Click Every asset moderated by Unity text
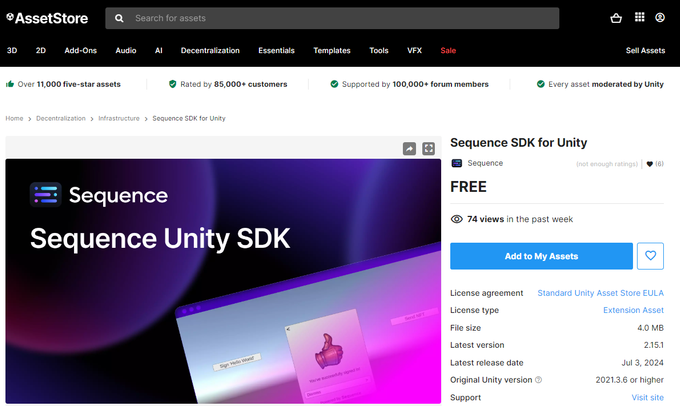This screenshot has height=406, width=680. point(606,84)
